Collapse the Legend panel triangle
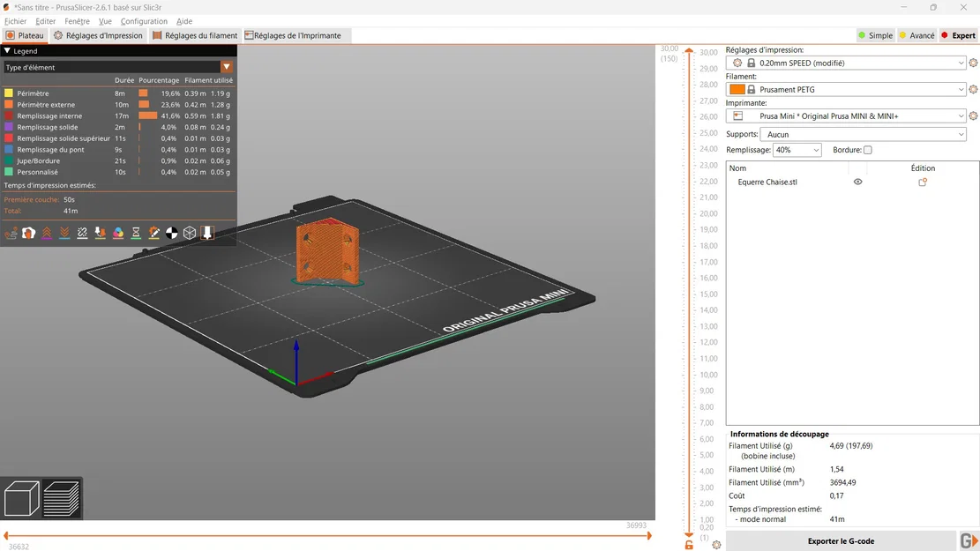Screen dimensions: 980x551 7,51
